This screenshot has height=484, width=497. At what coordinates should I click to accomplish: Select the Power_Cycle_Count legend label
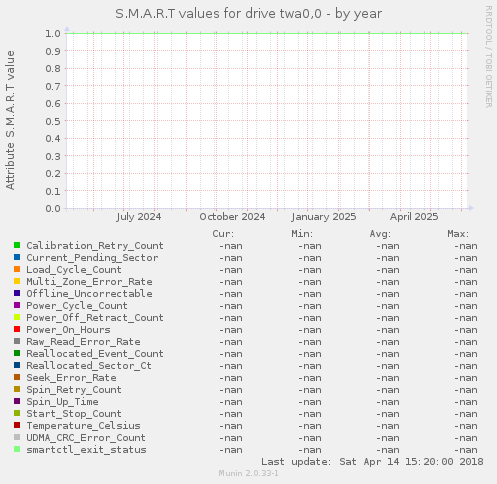[x=77, y=306]
